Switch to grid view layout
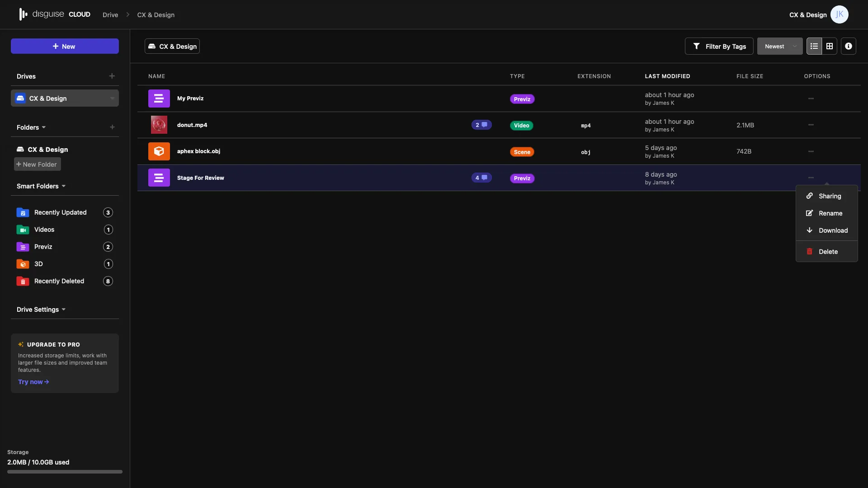The width and height of the screenshot is (868, 488). pos(830,46)
